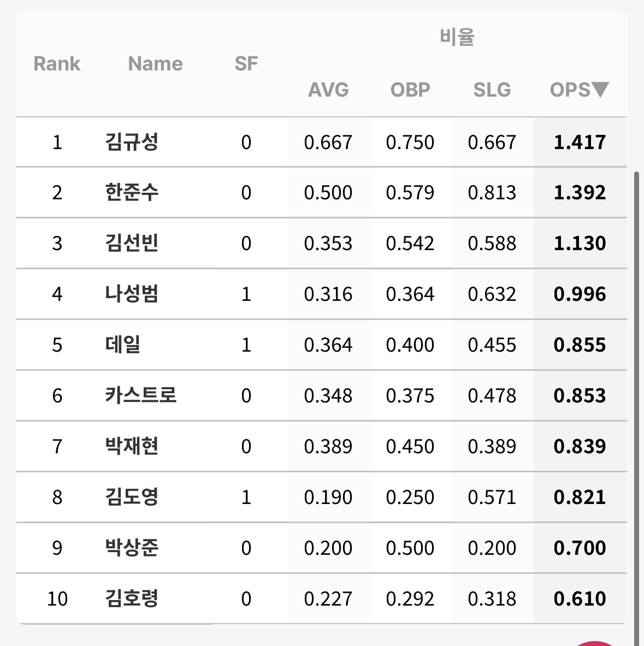Click the Name column header
Screen dimensions: 644x646
click(x=155, y=64)
